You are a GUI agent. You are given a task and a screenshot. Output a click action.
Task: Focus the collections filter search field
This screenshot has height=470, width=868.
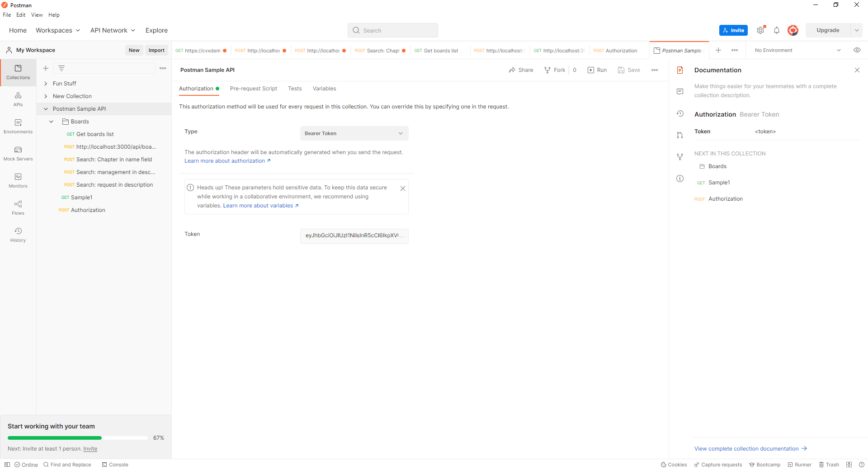tap(104, 68)
